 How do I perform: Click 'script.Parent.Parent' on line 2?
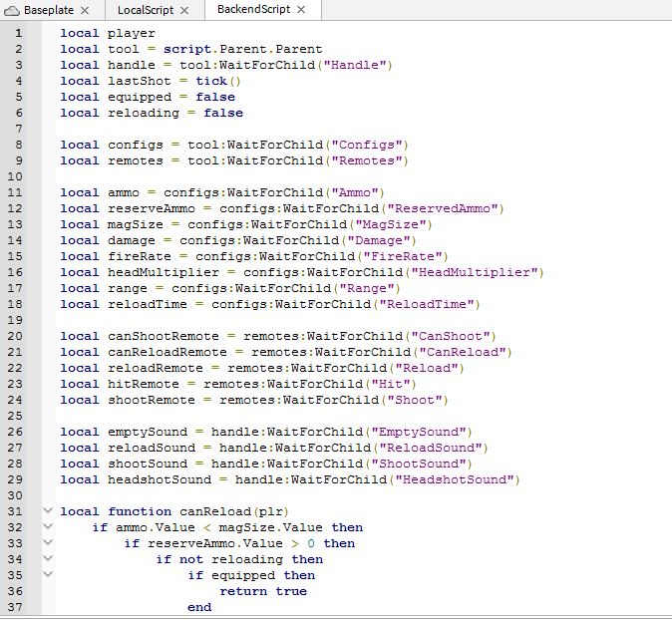point(242,49)
